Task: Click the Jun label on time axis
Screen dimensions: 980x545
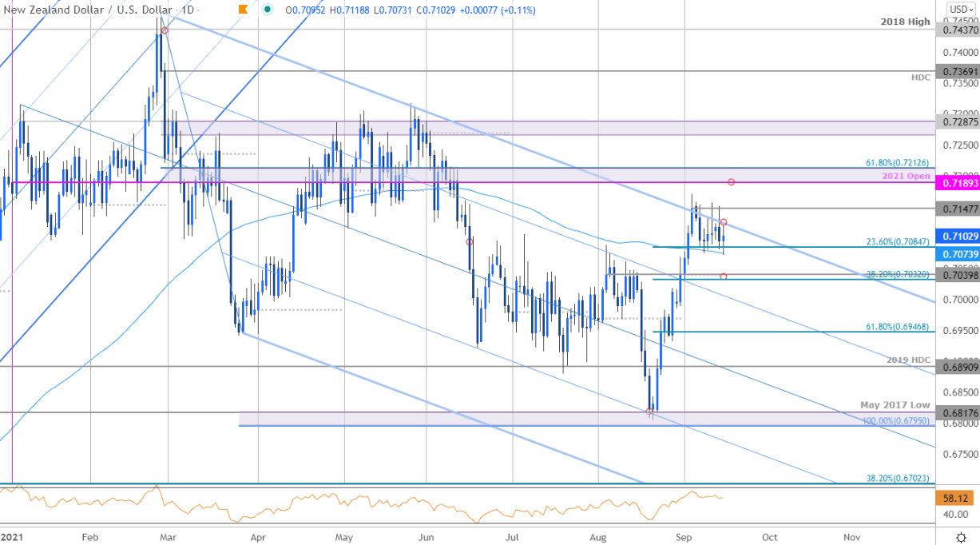Action: (x=427, y=537)
